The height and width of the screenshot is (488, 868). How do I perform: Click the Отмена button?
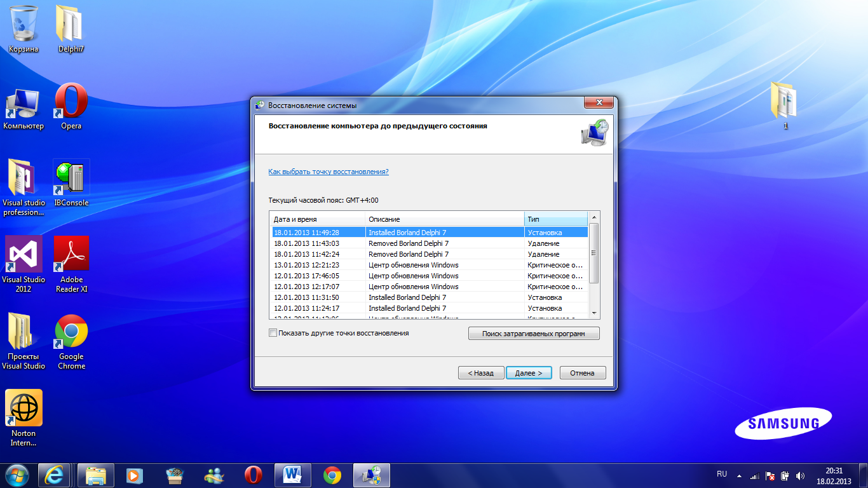583,373
